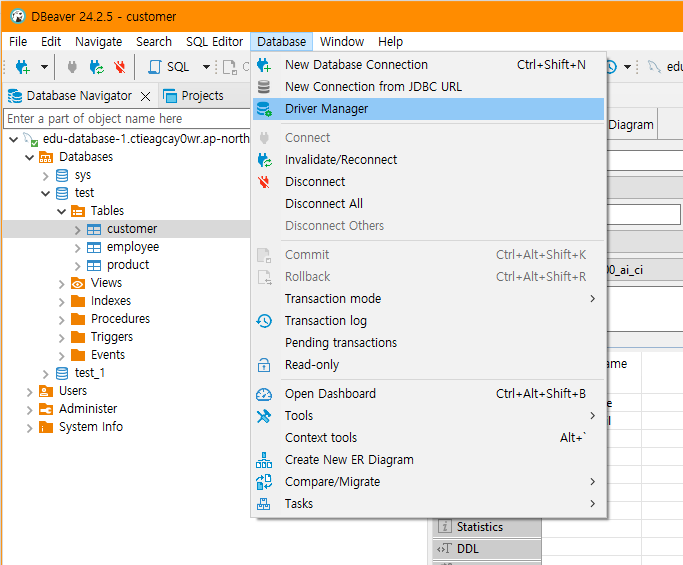
Task: Open the SQL button dropdown arrow
Action: pyautogui.click(x=206, y=67)
